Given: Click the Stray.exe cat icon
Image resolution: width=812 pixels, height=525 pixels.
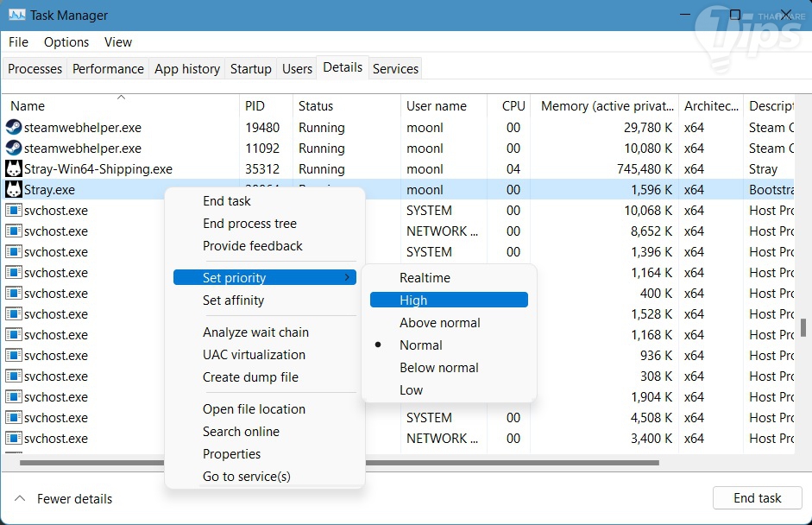Looking at the screenshot, I should point(14,190).
